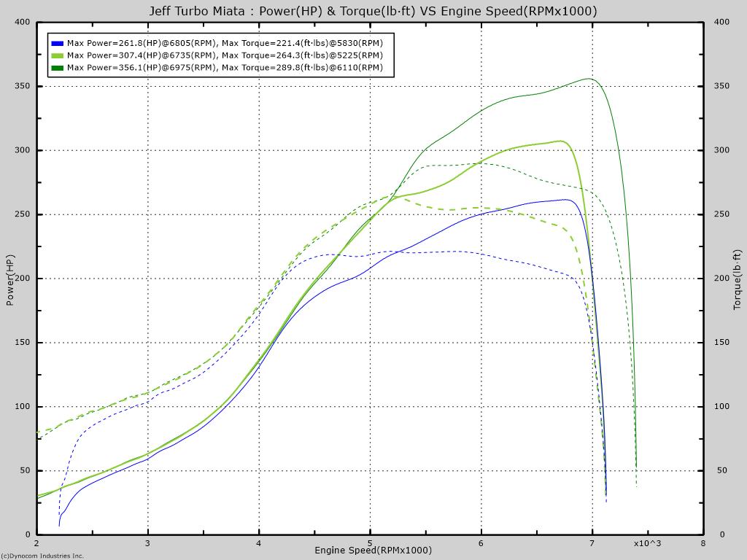This screenshot has height=560, width=747.
Task: Select the dark green legend color swatch
Action: [58, 68]
